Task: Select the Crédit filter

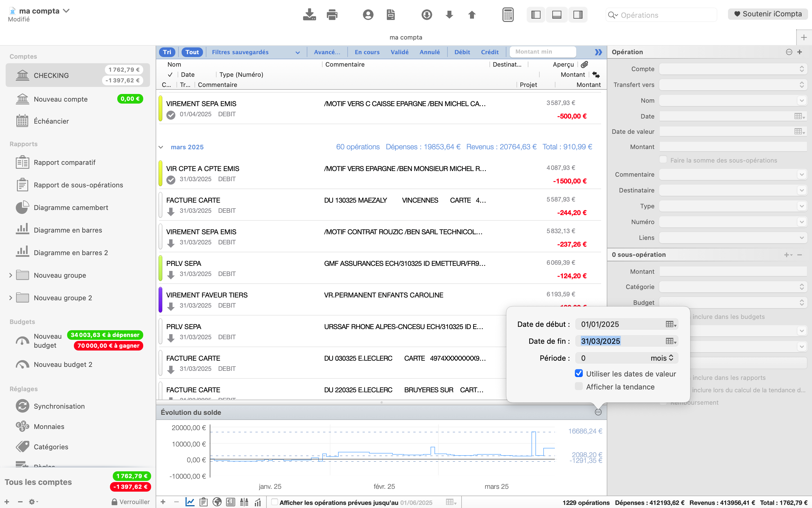Action: coord(489,52)
